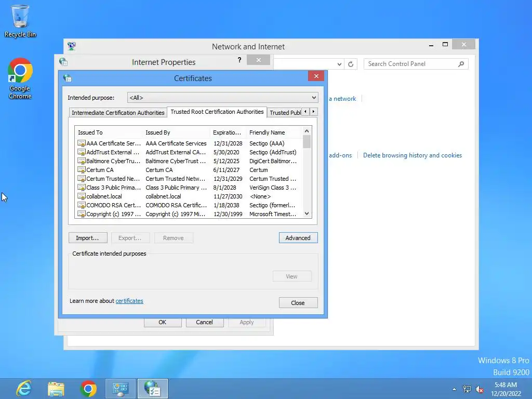Click OK in Internet Properties
The width and height of the screenshot is (532, 399).
163,322
